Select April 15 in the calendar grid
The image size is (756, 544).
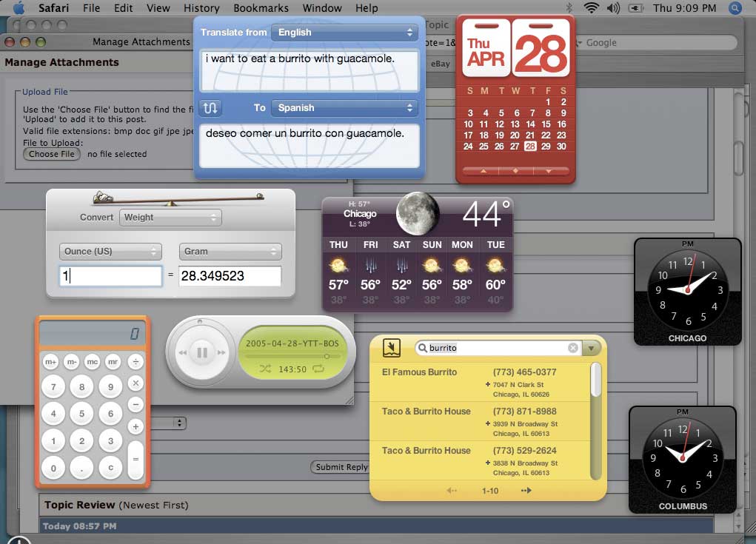[546, 124]
